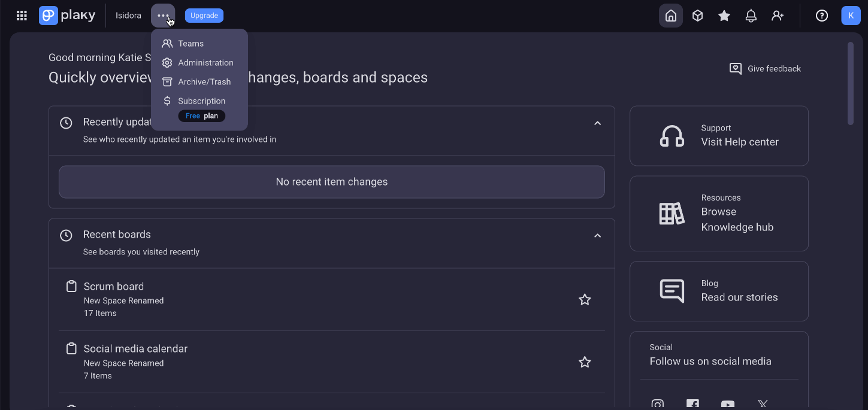Open the app grid launcher icon
This screenshot has height=410, width=868.
tap(22, 16)
